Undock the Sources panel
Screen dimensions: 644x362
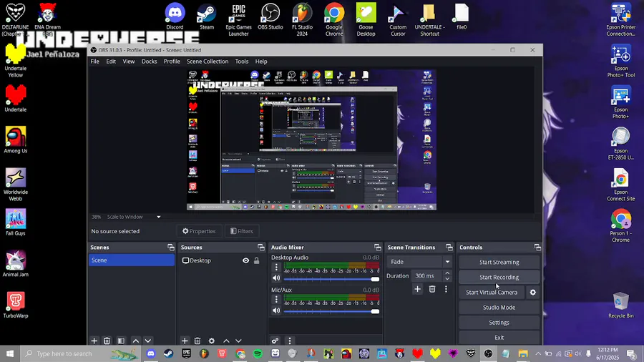pyautogui.click(x=260, y=247)
